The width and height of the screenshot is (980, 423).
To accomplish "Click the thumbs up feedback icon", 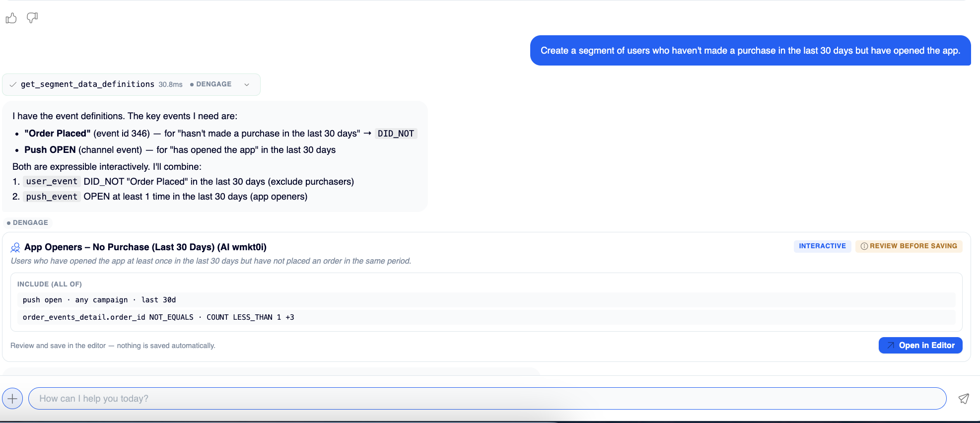I will pos(11,18).
